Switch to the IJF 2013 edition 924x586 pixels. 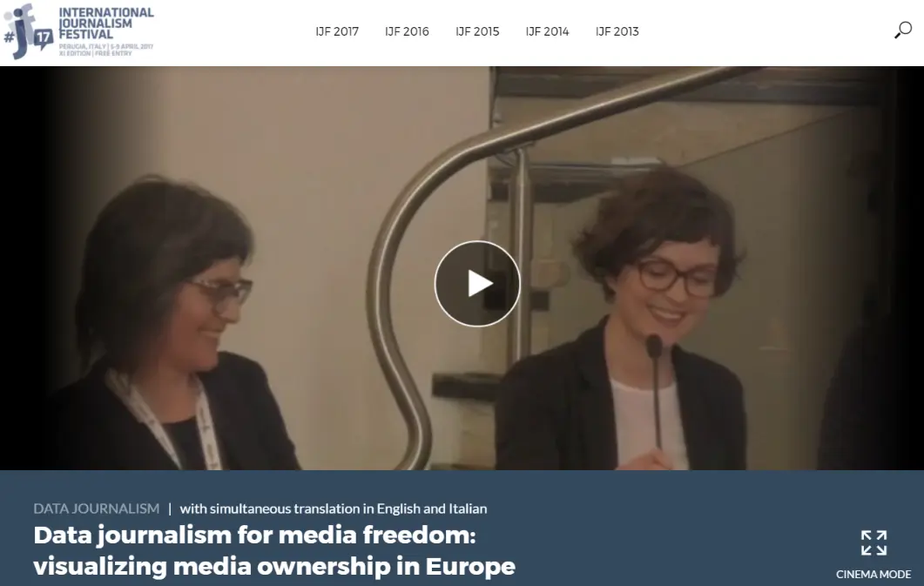click(x=617, y=32)
